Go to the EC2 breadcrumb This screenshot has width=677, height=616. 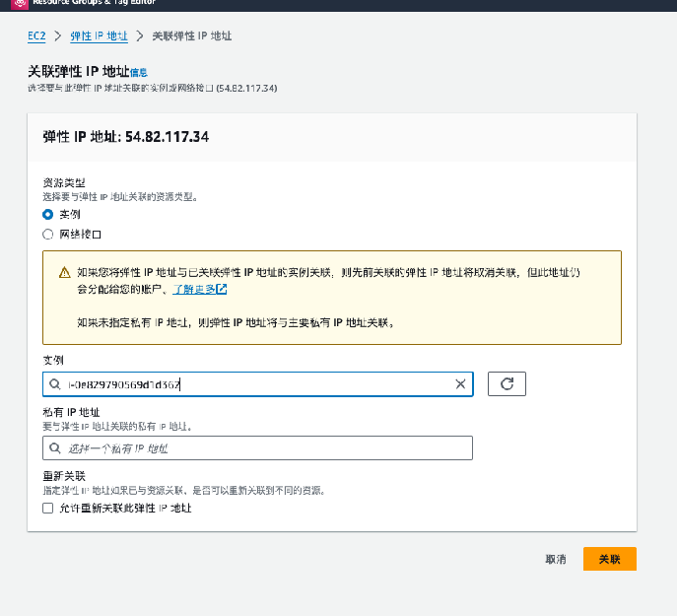(36, 35)
